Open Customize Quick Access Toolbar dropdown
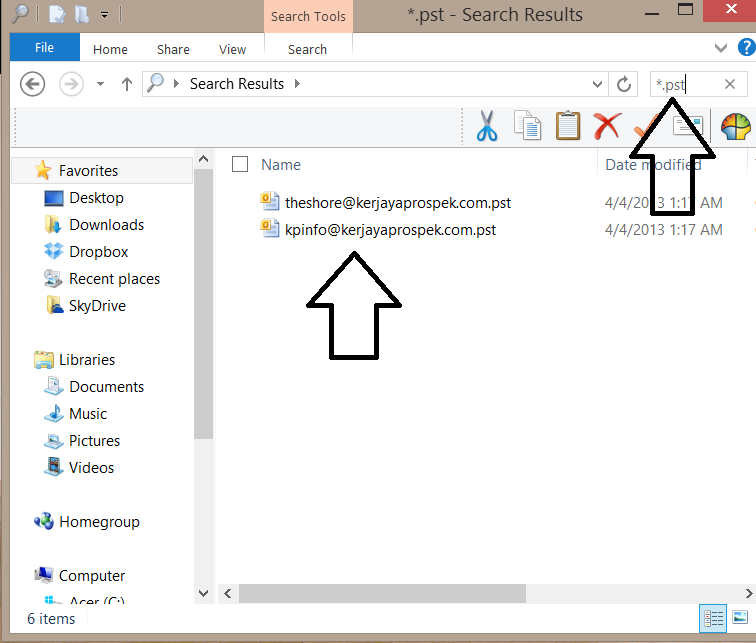 pyautogui.click(x=104, y=15)
